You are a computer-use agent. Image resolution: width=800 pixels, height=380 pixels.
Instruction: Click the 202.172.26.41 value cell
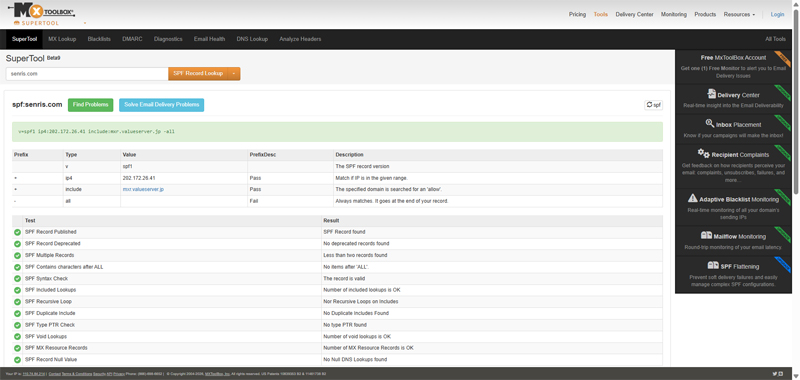point(184,178)
